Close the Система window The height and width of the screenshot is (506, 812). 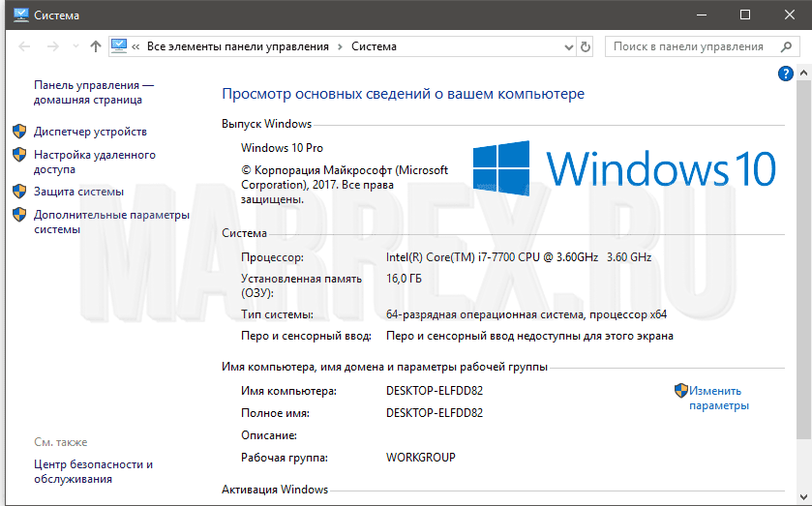pos(789,15)
